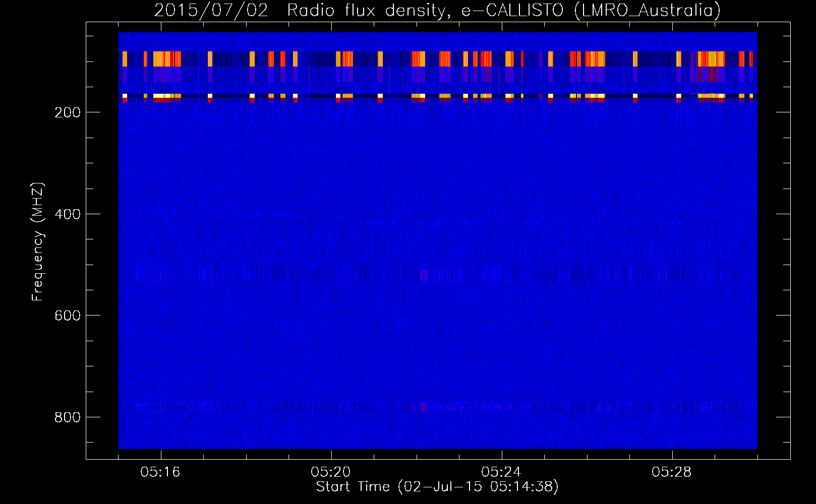Viewport: 816px width, 504px height.
Task: Click the '200' frequency tick label
Action: 68,112
